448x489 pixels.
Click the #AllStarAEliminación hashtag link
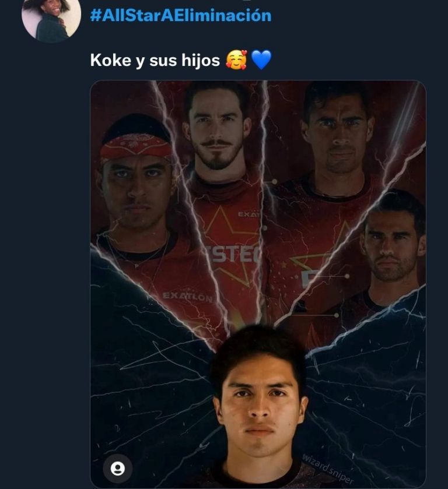(181, 15)
